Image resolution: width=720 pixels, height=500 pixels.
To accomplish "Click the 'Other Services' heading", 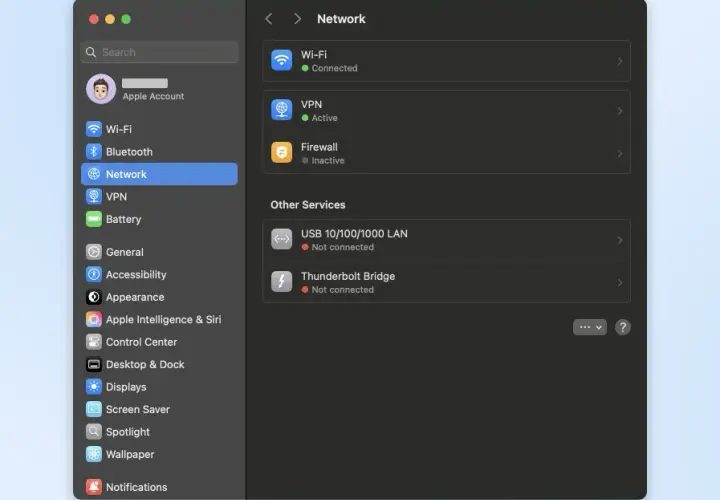I will (x=308, y=205).
